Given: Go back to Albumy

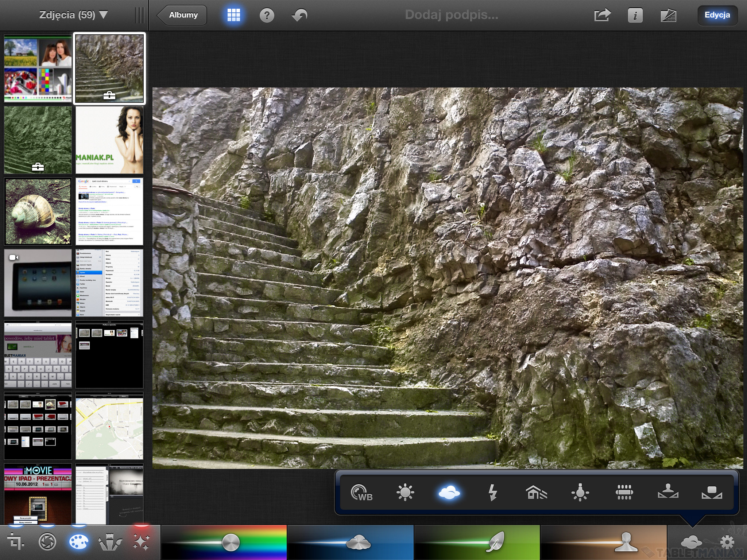Looking at the screenshot, I should click(182, 15).
